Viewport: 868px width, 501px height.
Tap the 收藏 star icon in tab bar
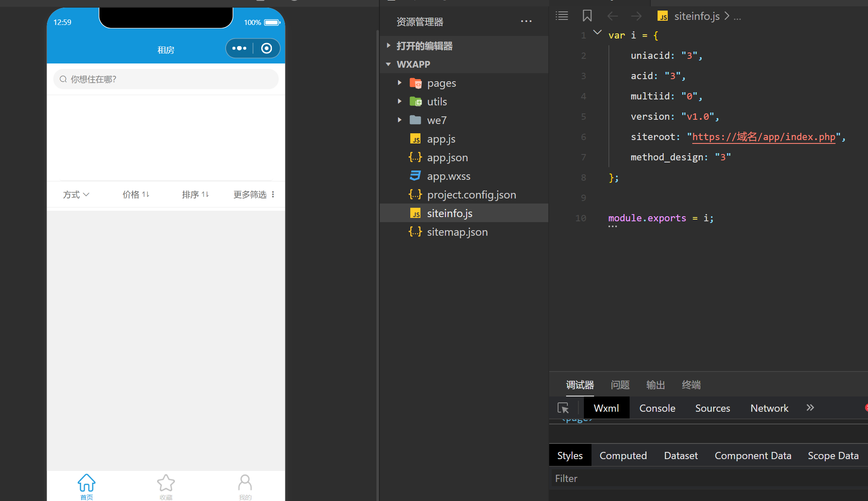[166, 482]
